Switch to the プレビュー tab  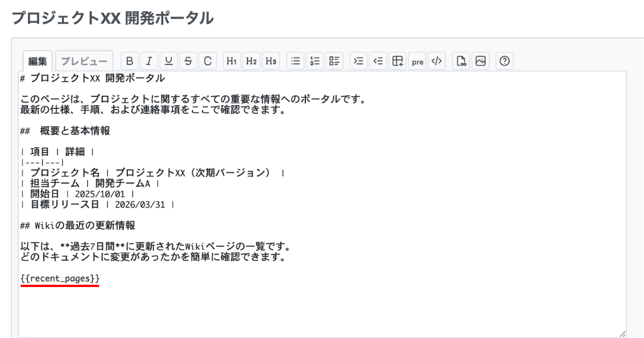pyautogui.click(x=84, y=61)
